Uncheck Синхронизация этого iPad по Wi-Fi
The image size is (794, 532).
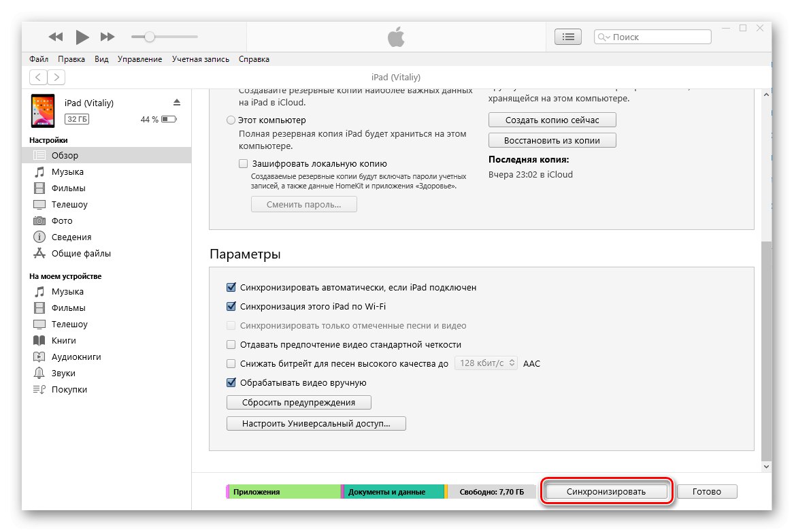click(x=231, y=307)
